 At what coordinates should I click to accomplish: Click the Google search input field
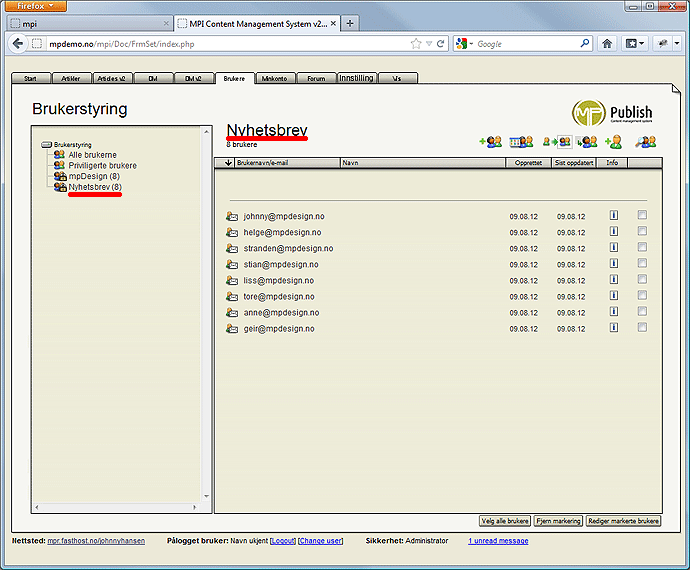tap(526, 44)
